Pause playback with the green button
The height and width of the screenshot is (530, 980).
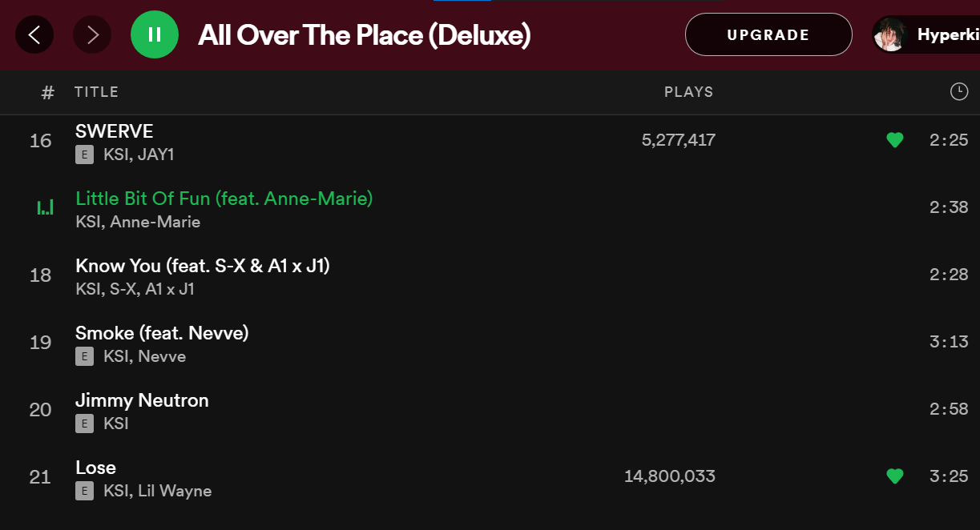coord(155,34)
